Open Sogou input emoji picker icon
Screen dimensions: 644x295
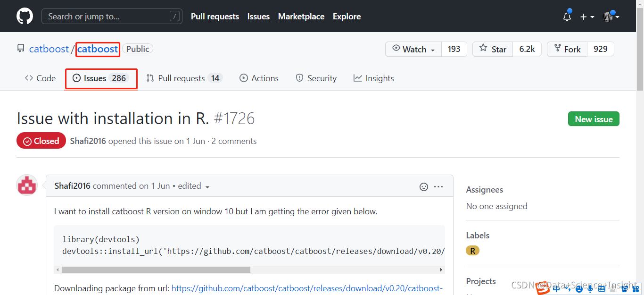tap(579, 288)
